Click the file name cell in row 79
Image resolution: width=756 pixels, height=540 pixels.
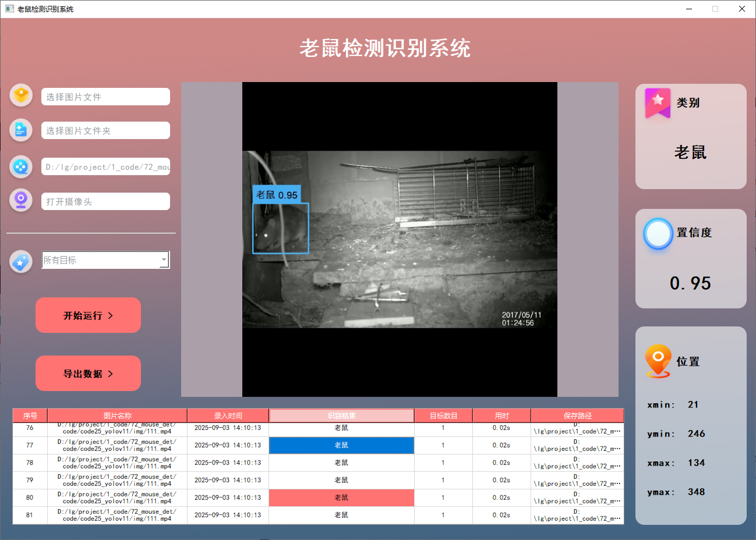(x=117, y=480)
